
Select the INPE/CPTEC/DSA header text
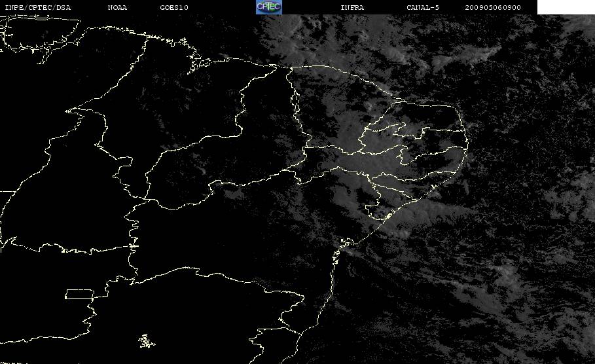[38, 8]
